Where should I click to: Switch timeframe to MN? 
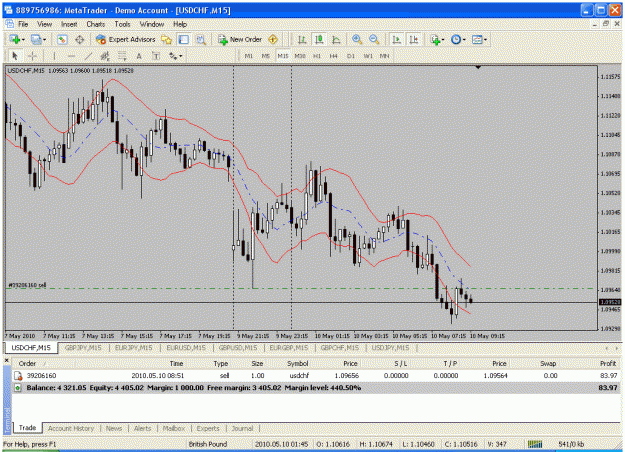pos(384,56)
